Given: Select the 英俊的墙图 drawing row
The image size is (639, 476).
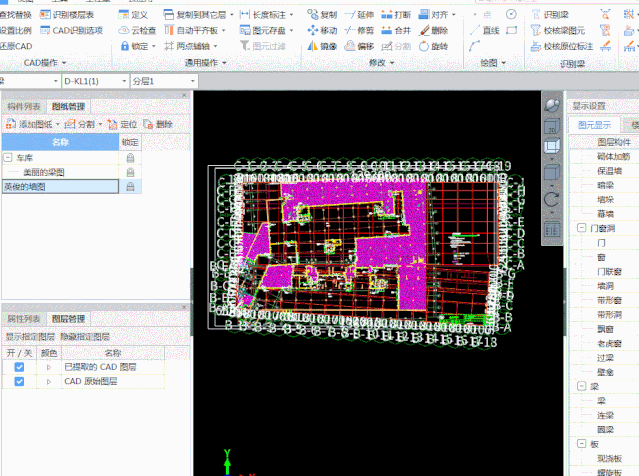Looking at the screenshot, I should click(x=60, y=187).
